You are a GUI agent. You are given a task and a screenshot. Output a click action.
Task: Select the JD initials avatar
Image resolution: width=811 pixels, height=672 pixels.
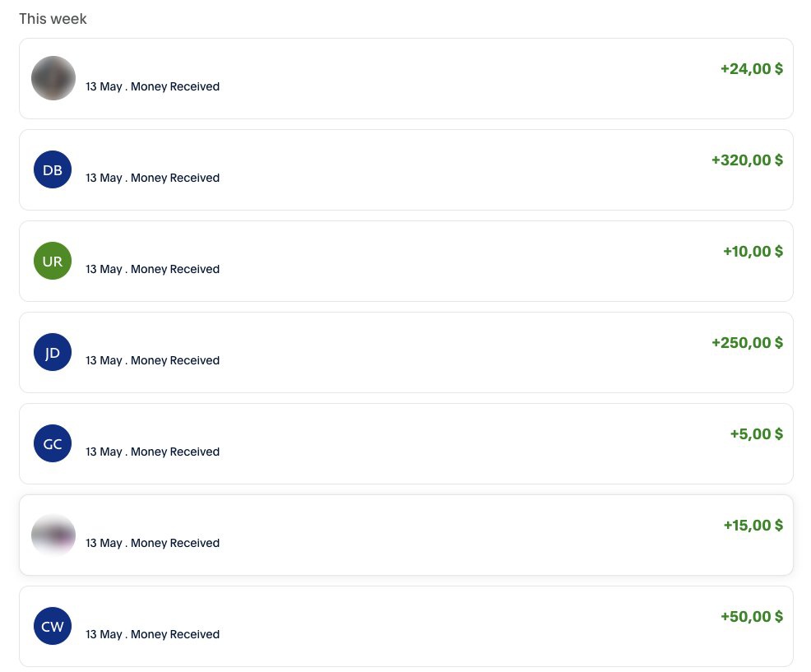click(x=53, y=353)
